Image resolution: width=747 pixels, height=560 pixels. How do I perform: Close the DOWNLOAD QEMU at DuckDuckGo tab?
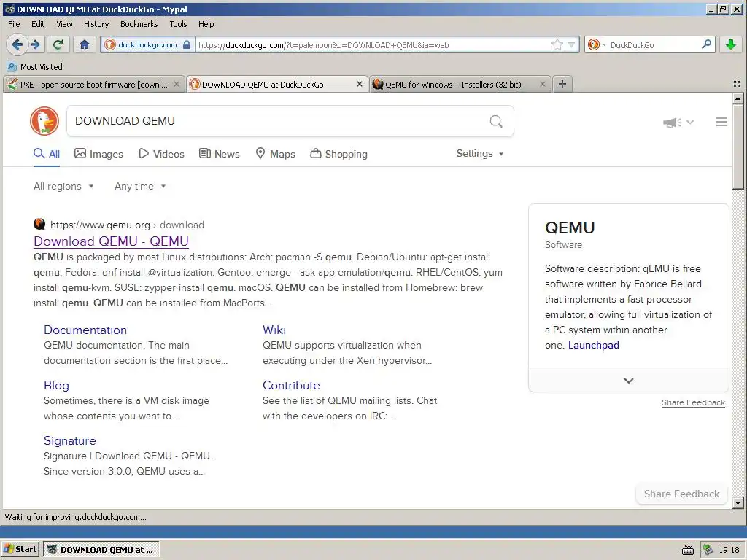point(360,85)
